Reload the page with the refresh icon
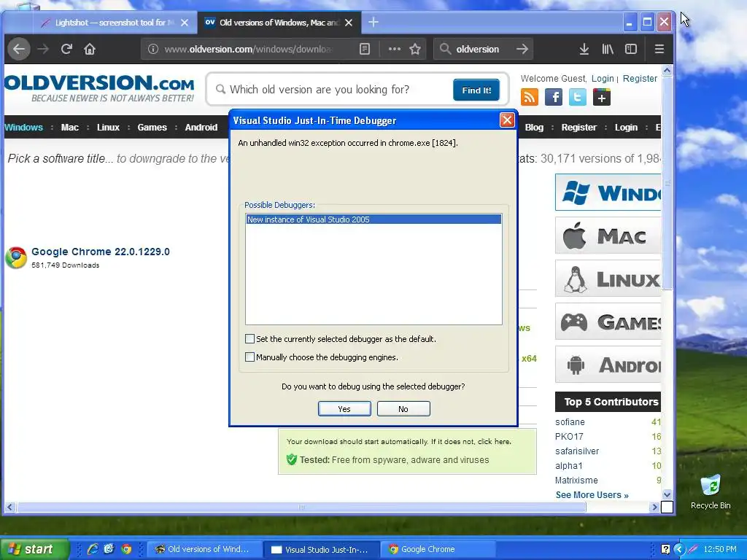 click(66, 49)
